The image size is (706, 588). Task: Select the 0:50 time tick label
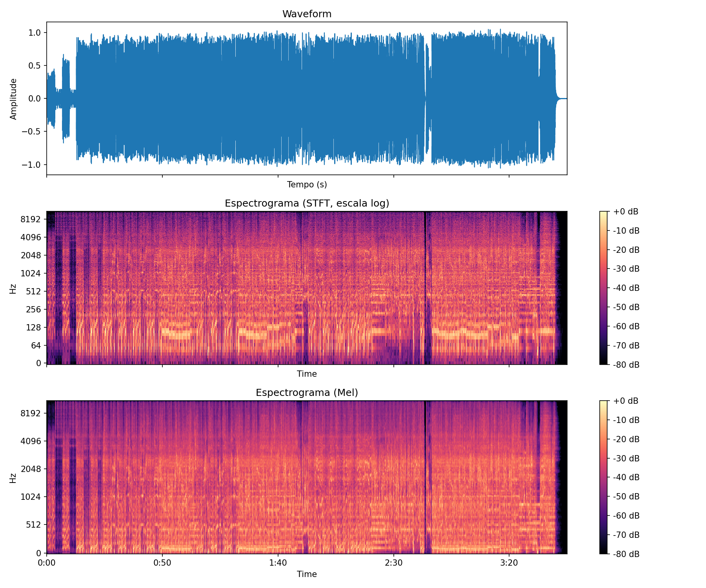tap(162, 563)
